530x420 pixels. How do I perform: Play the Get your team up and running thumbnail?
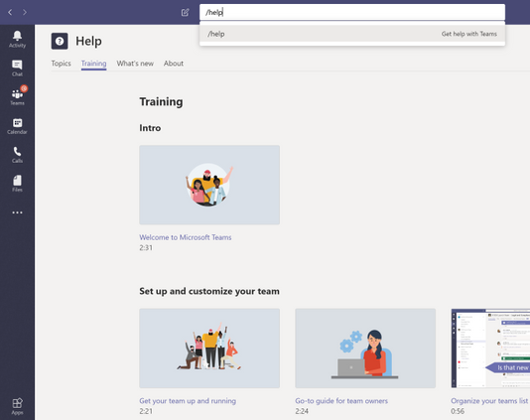(x=209, y=349)
